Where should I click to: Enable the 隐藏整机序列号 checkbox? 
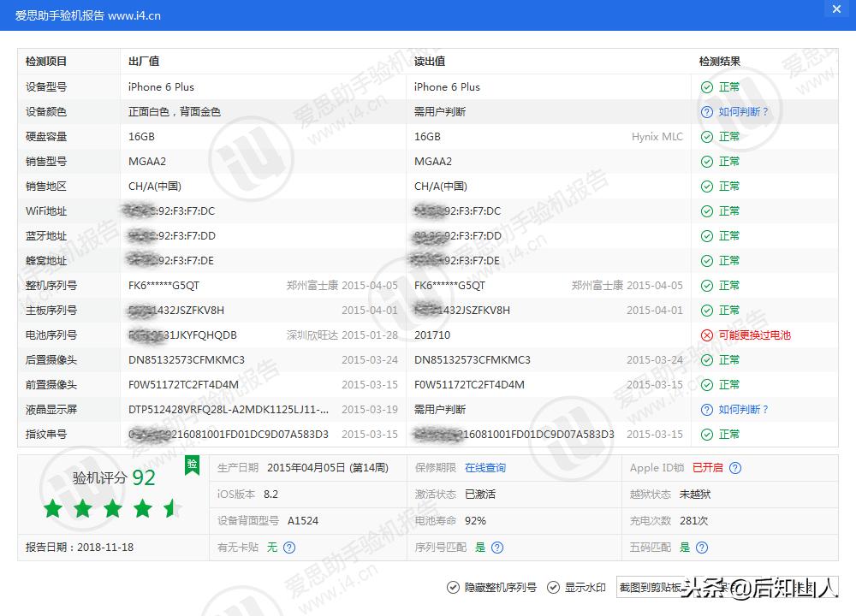pyautogui.click(x=451, y=588)
